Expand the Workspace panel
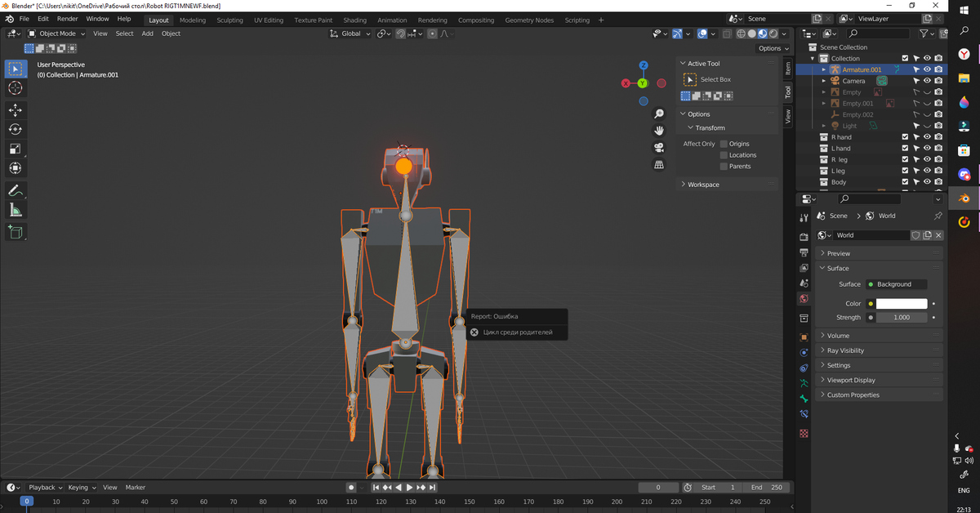980x513 pixels. [x=703, y=185]
